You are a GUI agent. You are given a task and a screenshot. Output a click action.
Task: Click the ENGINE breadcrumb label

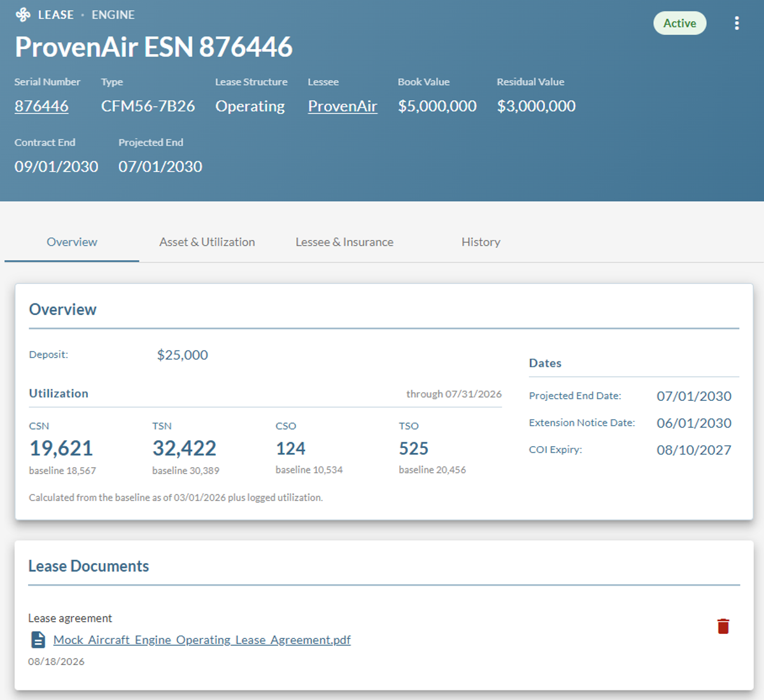[113, 15]
